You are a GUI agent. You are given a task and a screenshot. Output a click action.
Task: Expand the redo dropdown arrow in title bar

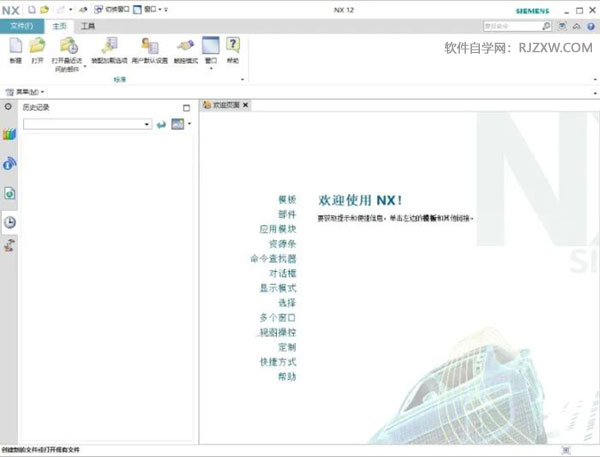71,10
